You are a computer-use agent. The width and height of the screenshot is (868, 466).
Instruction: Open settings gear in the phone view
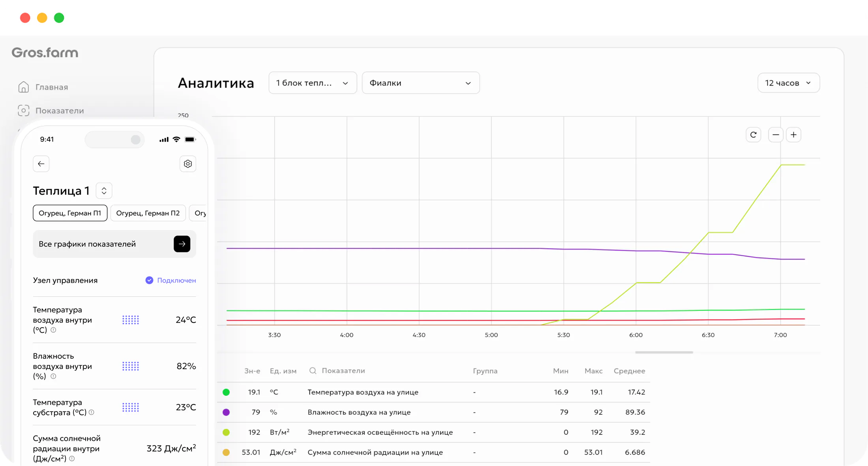188,164
